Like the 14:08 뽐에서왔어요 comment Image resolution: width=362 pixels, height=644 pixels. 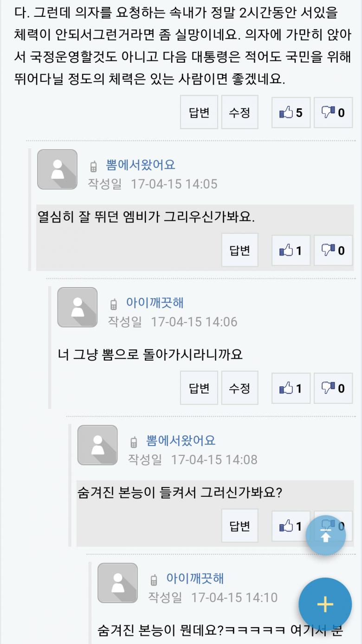(x=290, y=526)
